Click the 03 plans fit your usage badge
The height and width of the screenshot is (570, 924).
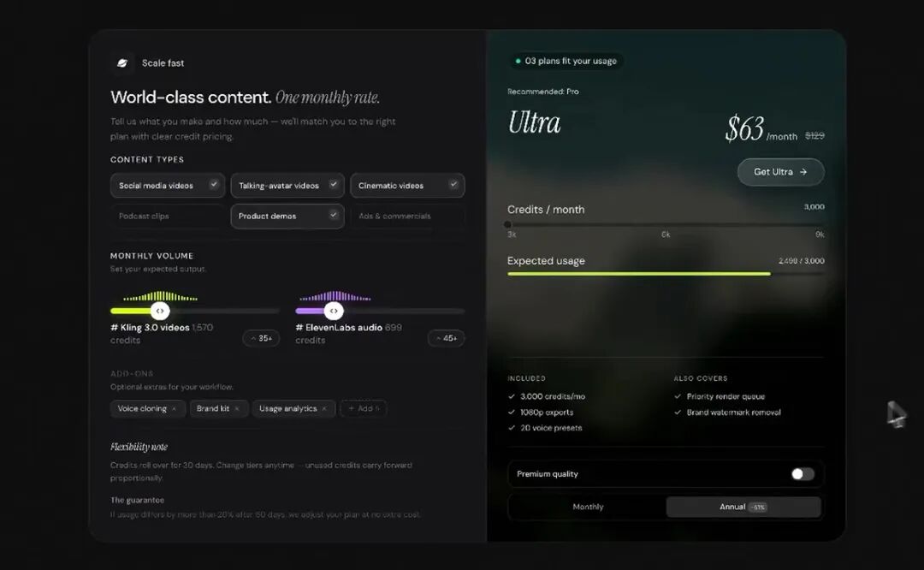pyautogui.click(x=566, y=61)
